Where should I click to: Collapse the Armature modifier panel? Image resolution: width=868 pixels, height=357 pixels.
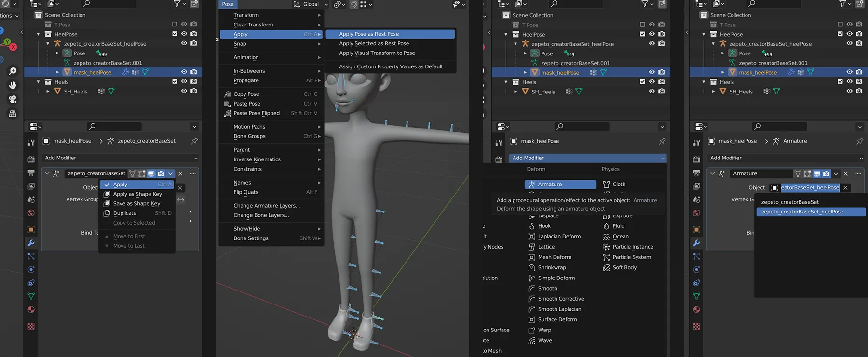713,173
